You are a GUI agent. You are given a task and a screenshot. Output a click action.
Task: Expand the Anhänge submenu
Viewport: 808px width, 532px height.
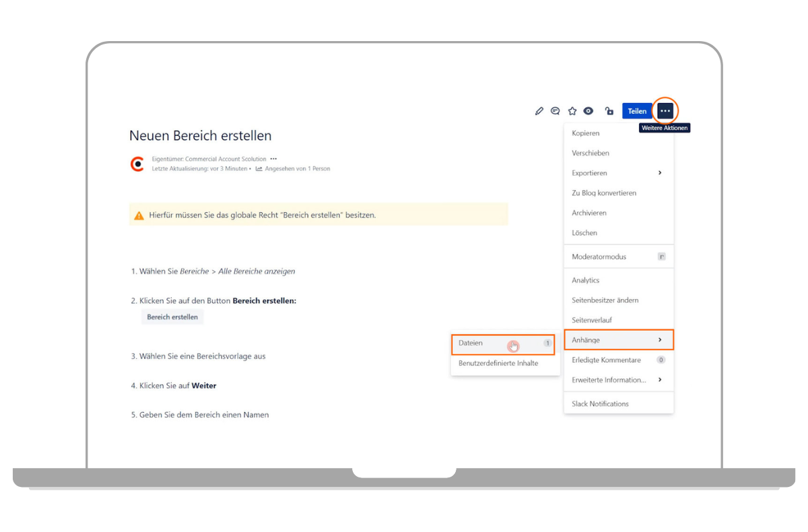[x=618, y=340]
